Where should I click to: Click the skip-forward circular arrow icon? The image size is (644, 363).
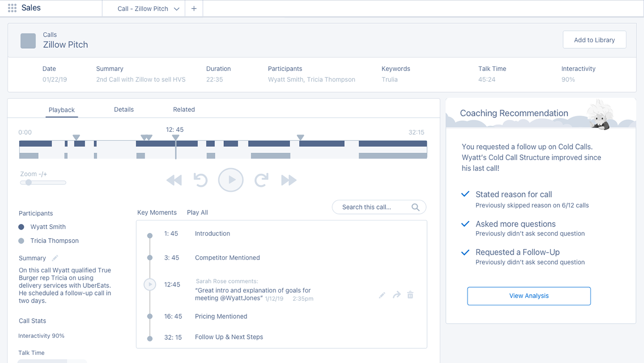click(x=262, y=180)
